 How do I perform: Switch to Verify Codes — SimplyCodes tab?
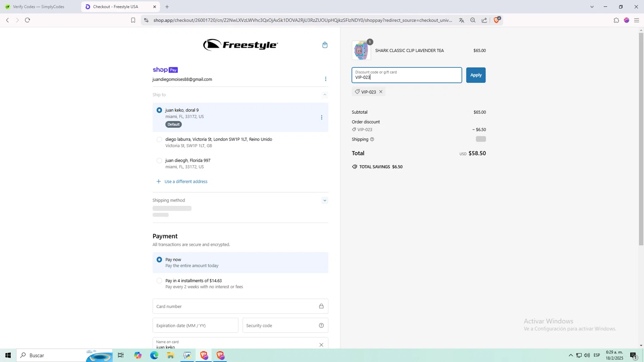[39, 7]
